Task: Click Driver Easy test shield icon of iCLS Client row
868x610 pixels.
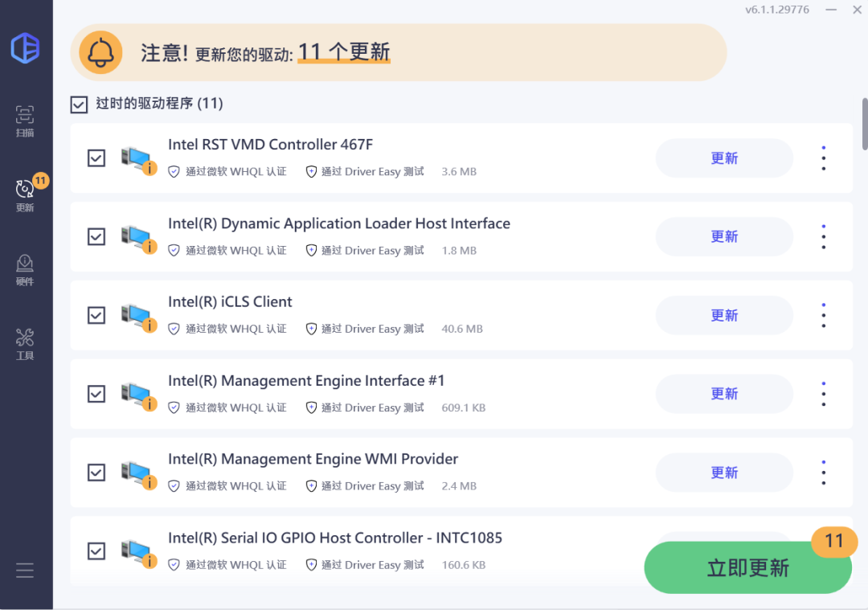Action: [x=311, y=329]
